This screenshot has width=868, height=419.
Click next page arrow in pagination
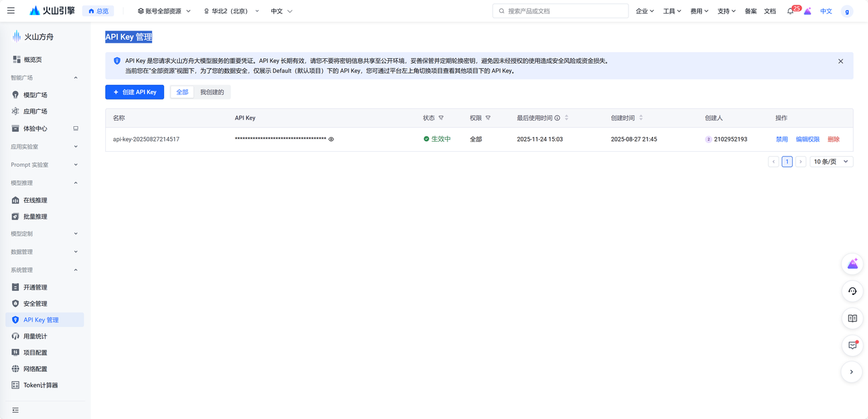[x=801, y=161]
